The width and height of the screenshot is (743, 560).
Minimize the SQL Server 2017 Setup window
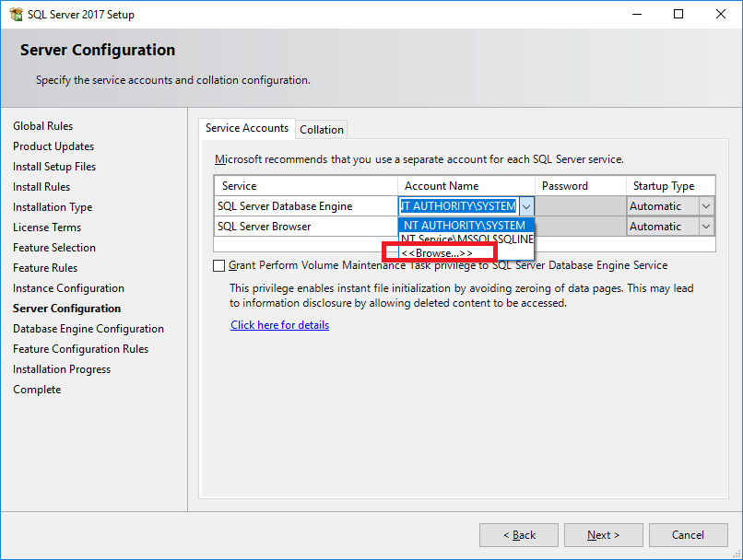pos(637,14)
